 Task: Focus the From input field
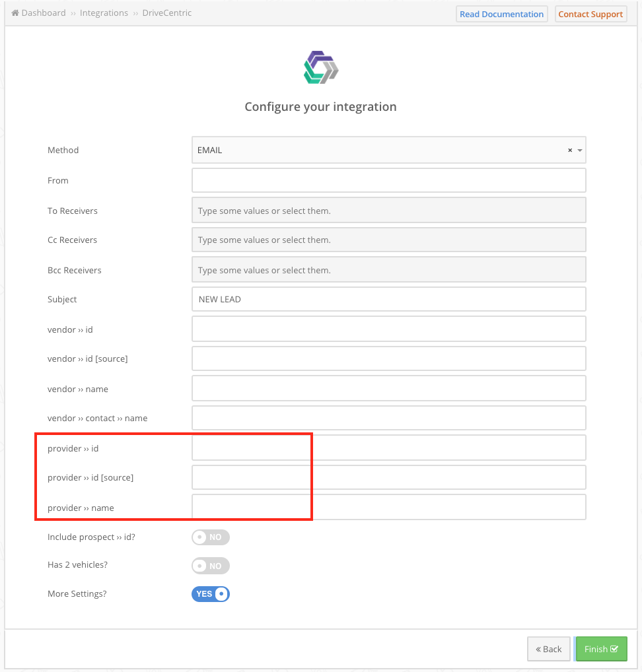[389, 180]
